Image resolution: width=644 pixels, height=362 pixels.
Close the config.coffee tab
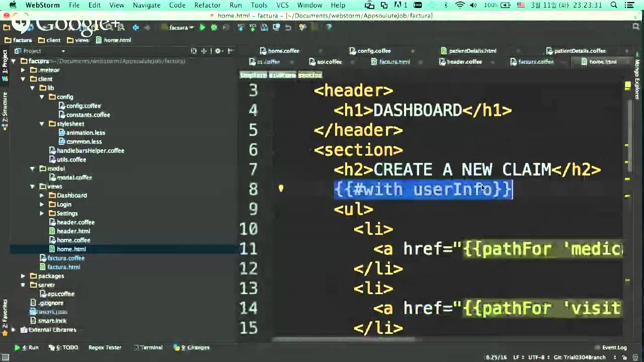pos(413,51)
